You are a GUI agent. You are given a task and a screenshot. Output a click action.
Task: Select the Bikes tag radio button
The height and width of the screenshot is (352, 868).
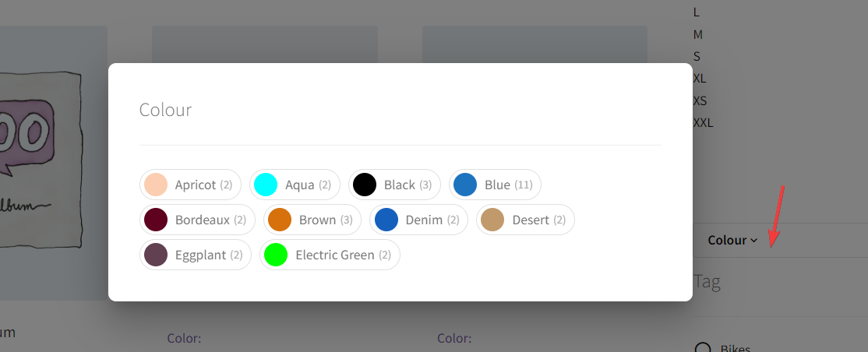coord(703,349)
